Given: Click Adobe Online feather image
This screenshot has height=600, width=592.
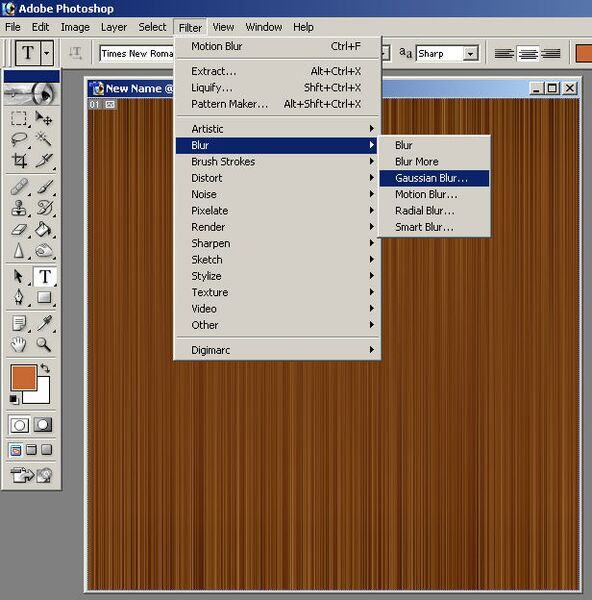Looking at the screenshot, I should 31,94.
